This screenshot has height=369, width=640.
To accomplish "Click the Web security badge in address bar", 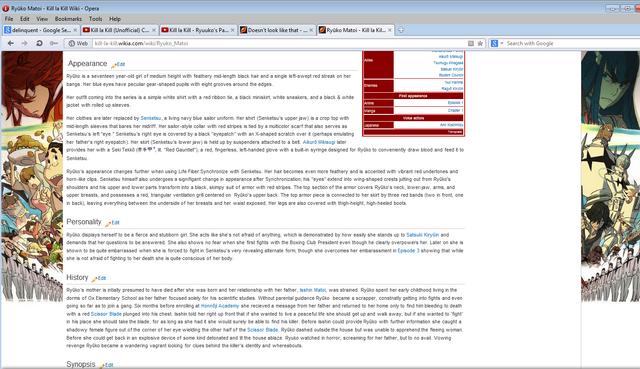I will pos(78,43).
